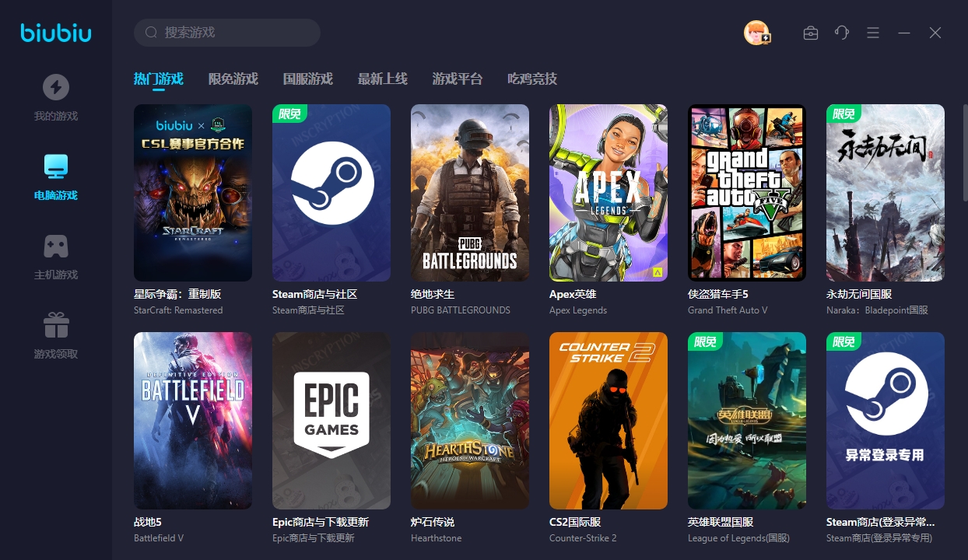Open the hamburger menu icon
The width and height of the screenshot is (968, 560).
coord(873,33)
